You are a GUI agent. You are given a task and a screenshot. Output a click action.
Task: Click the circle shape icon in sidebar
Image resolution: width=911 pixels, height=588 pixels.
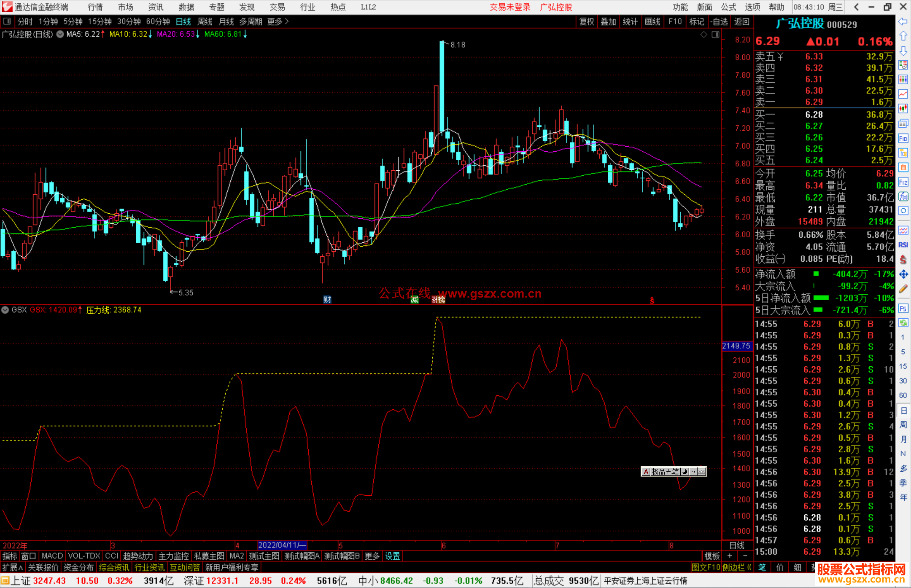pos(903,211)
